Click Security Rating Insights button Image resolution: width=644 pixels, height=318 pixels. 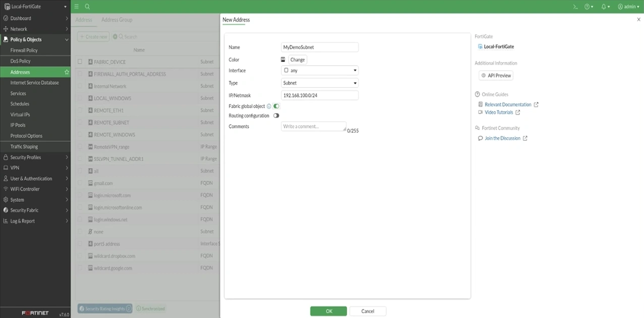105,308
